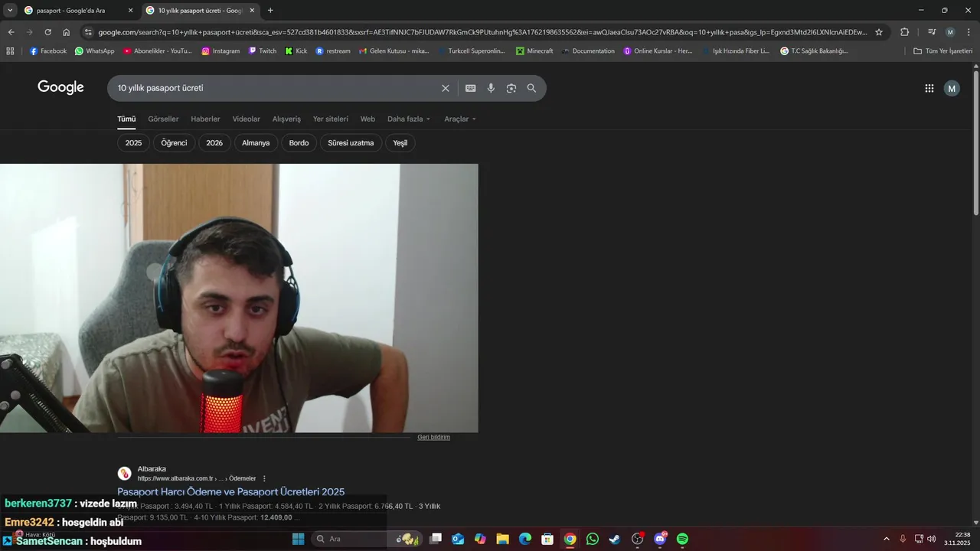
Task: Open the T.C Sağlık Bakanlığı bookmark
Action: [x=814, y=51]
